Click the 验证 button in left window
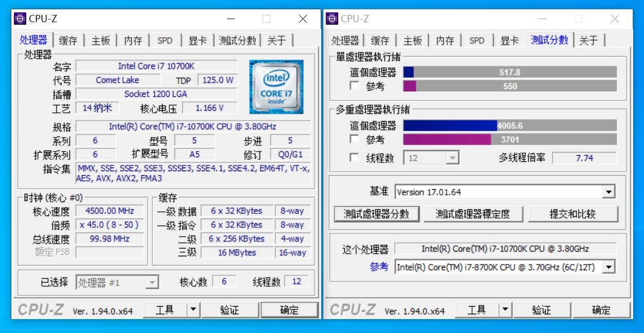The height and width of the screenshot is (333, 644). coord(231,310)
